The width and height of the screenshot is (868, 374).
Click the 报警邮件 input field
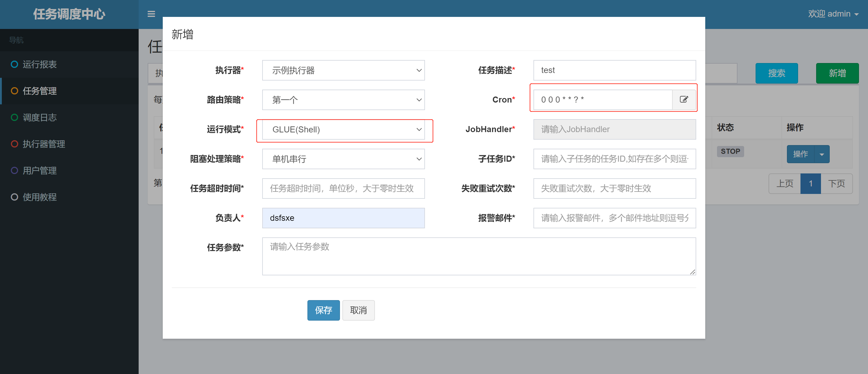pos(614,218)
